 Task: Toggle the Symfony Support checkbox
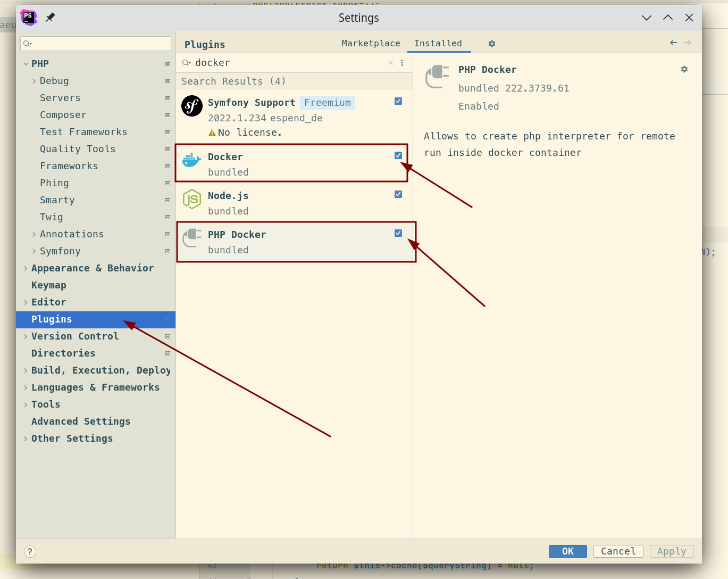click(x=398, y=101)
